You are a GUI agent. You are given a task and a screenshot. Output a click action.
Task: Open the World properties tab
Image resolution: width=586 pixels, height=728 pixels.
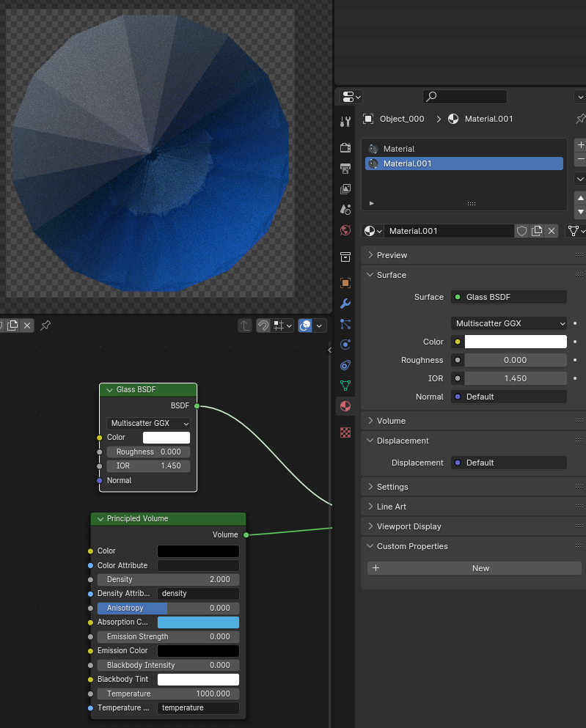[345, 230]
